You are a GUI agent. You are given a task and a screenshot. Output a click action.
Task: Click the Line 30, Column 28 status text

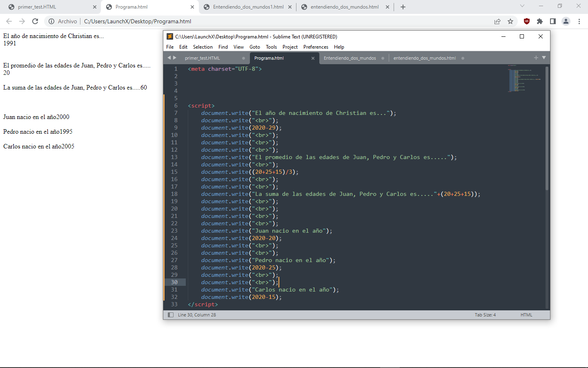(x=197, y=315)
